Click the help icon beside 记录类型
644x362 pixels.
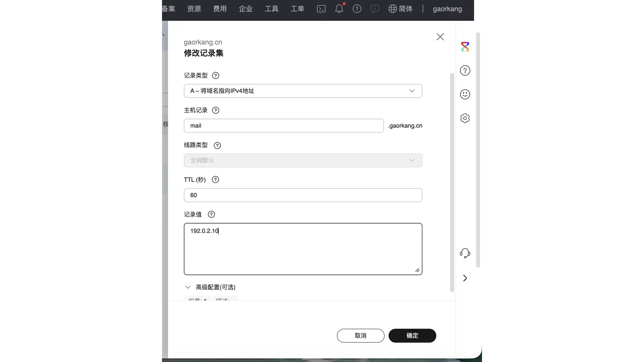click(x=216, y=75)
